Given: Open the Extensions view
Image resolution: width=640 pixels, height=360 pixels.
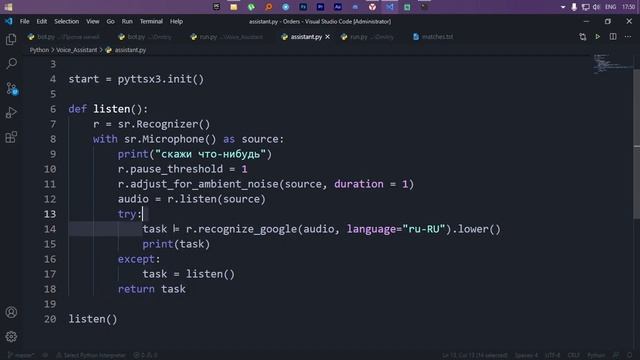Looking at the screenshot, I should pyautogui.click(x=11, y=137).
